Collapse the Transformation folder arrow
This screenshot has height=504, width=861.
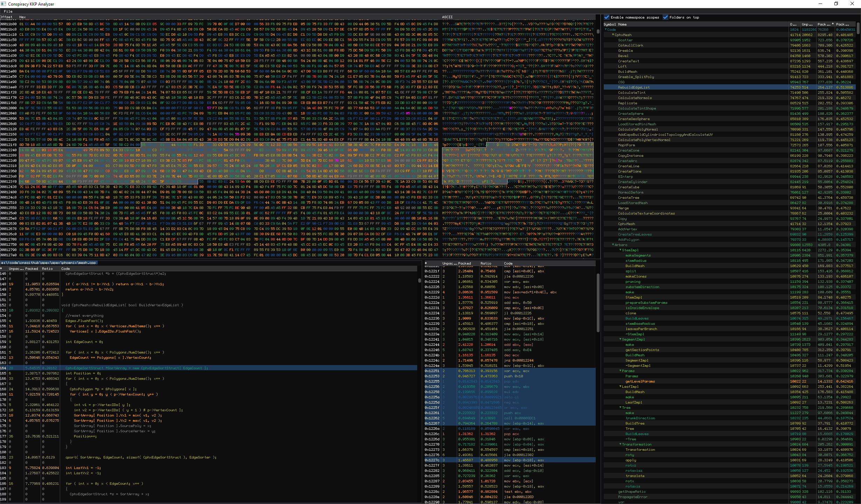click(x=621, y=444)
